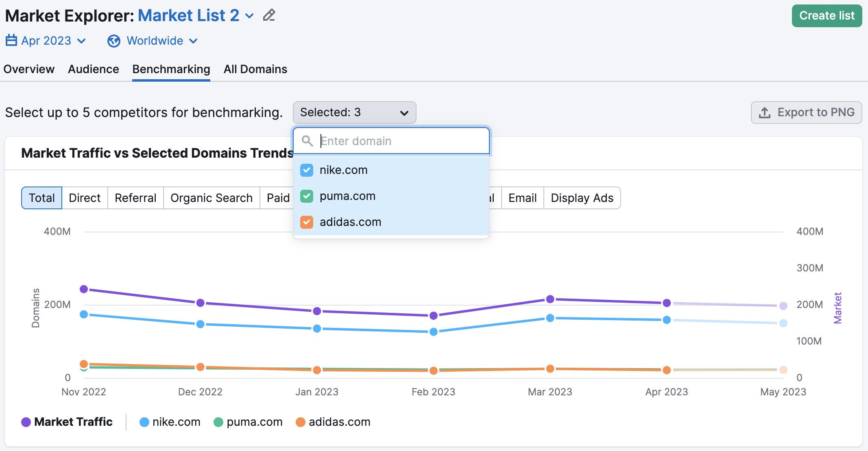Toggle nike.com legend item
Image resolution: width=868 pixels, height=451 pixels.
coord(170,422)
